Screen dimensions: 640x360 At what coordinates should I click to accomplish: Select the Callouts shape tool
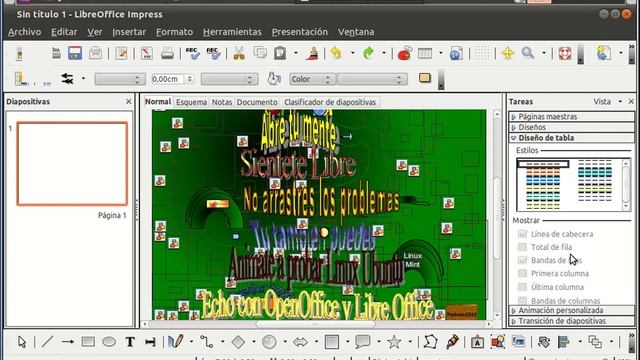362,342
